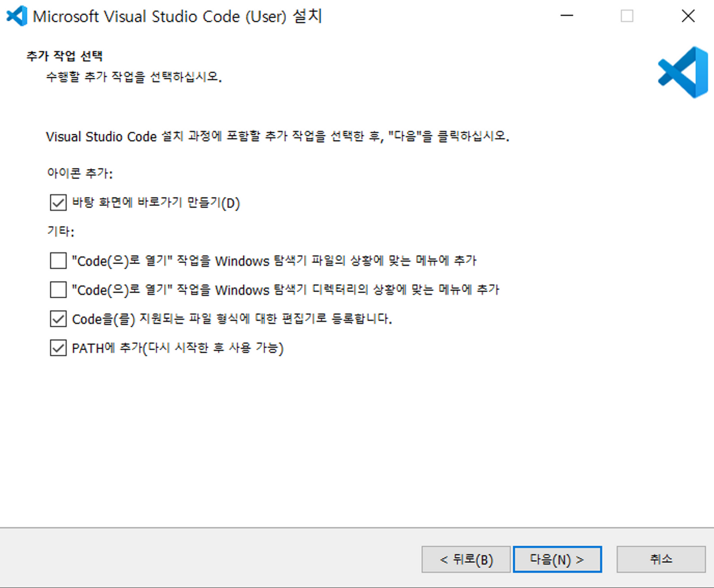The height and width of the screenshot is (588, 714).
Task: Enable "Code(으)로 열기" for Explorer directory context menu
Action: coord(58,290)
